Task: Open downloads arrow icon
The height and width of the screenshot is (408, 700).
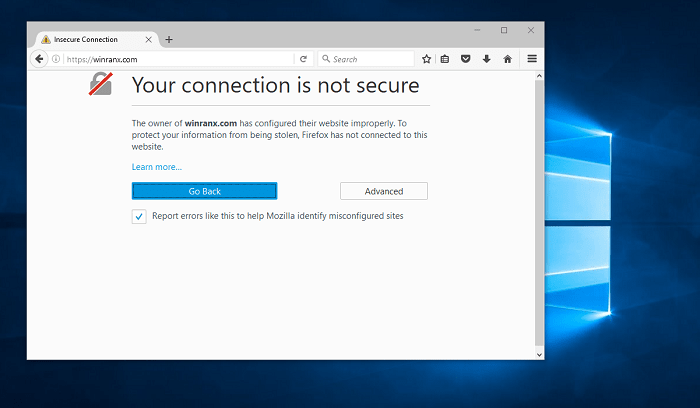Action: [487, 59]
